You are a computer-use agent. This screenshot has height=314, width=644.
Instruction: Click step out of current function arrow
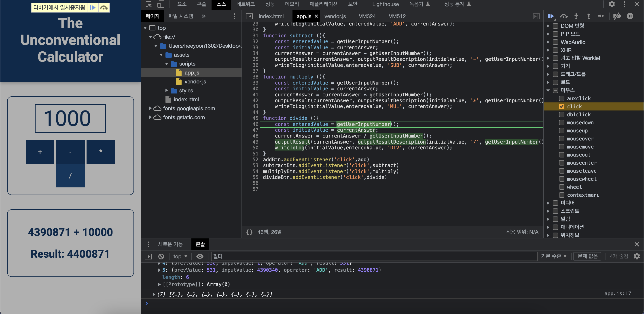point(589,16)
